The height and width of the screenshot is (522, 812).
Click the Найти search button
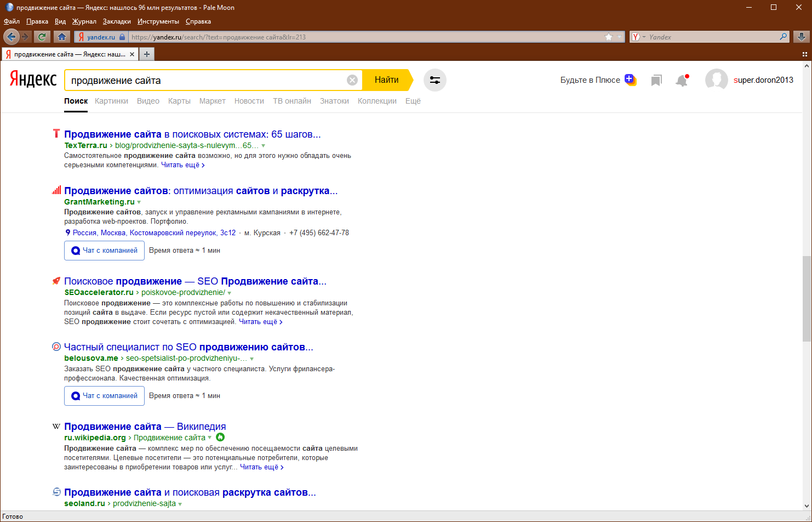pos(387,80)
